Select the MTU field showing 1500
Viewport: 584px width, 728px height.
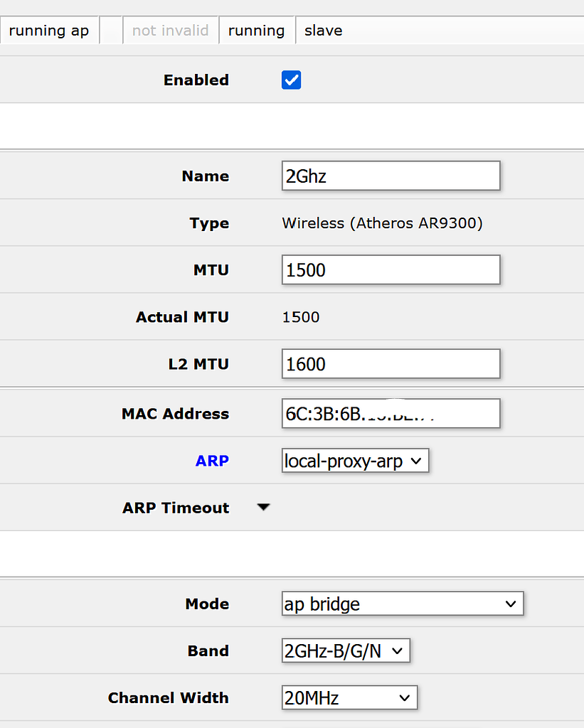tap(391, 269)
